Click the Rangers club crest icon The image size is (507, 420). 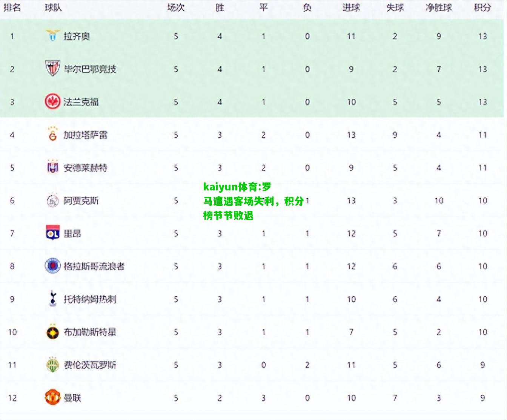coord(52,266)
